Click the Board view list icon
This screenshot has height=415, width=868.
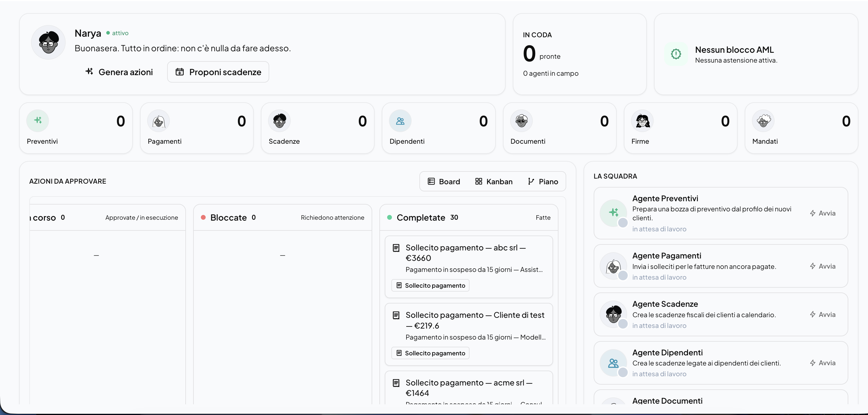click(431, 182)
